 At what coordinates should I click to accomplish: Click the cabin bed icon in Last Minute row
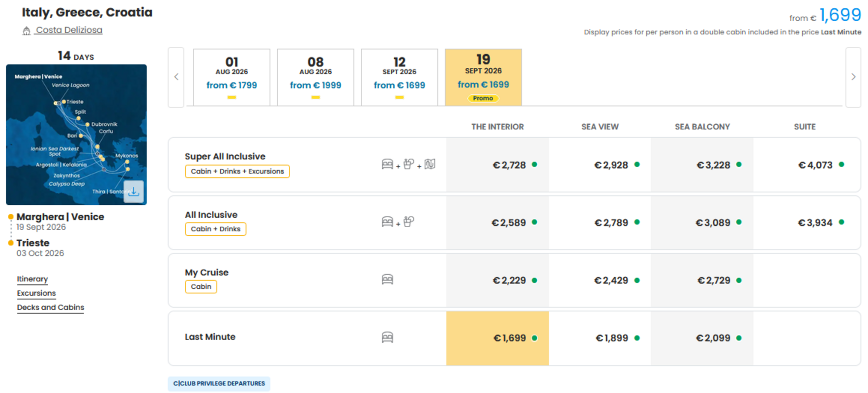(x=387, y=337)
